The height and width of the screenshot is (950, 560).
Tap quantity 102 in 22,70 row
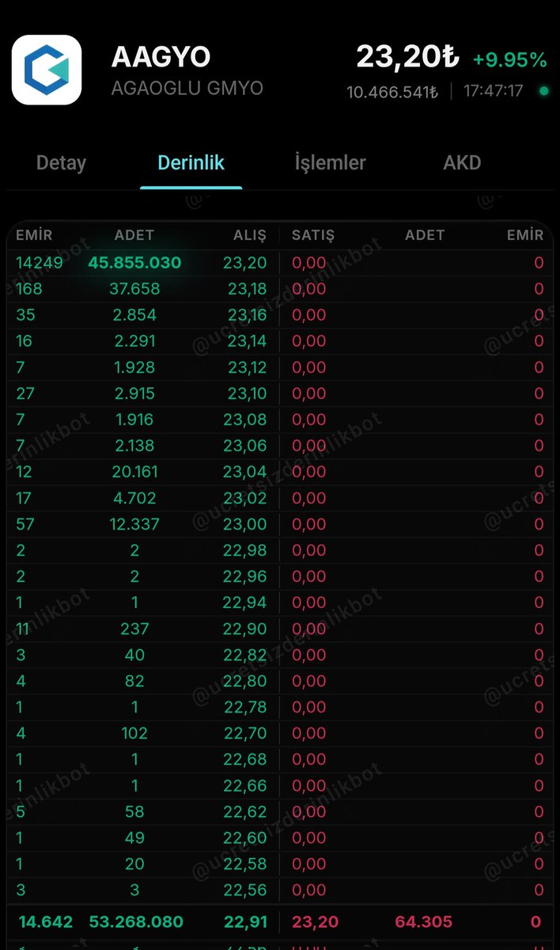coord(134,733)
